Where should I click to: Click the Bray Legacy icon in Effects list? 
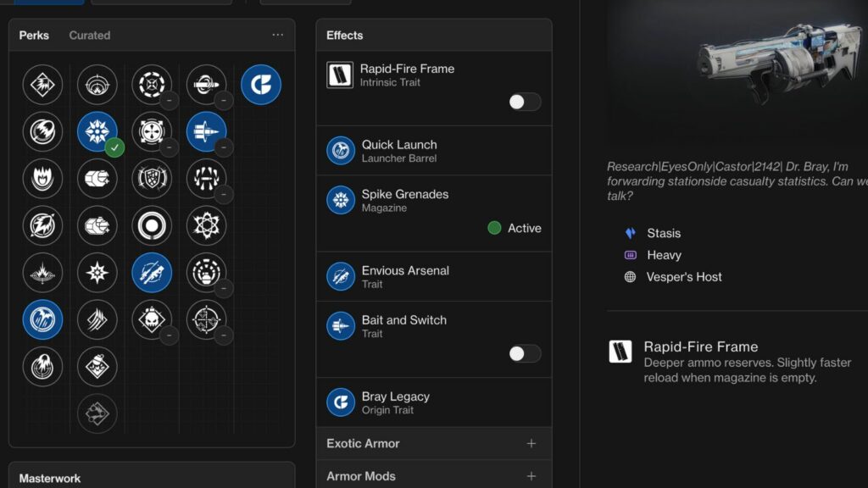pos(341,402)
